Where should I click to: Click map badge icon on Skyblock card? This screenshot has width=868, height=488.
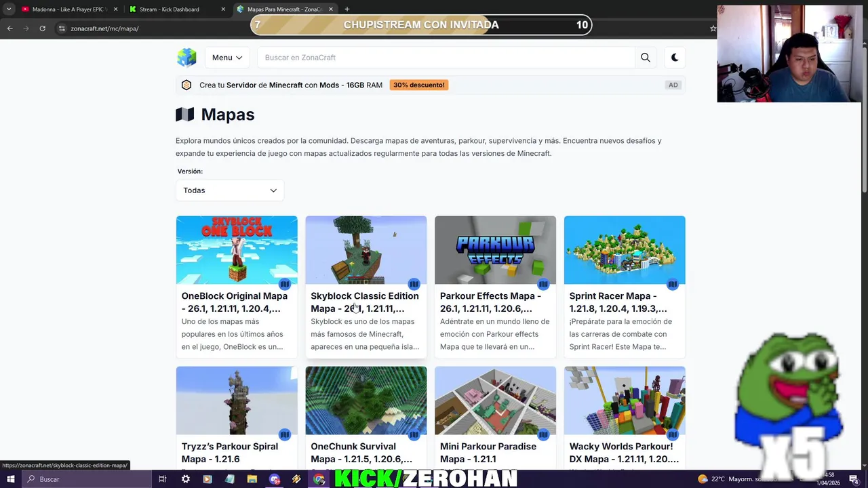coord(414,284)
